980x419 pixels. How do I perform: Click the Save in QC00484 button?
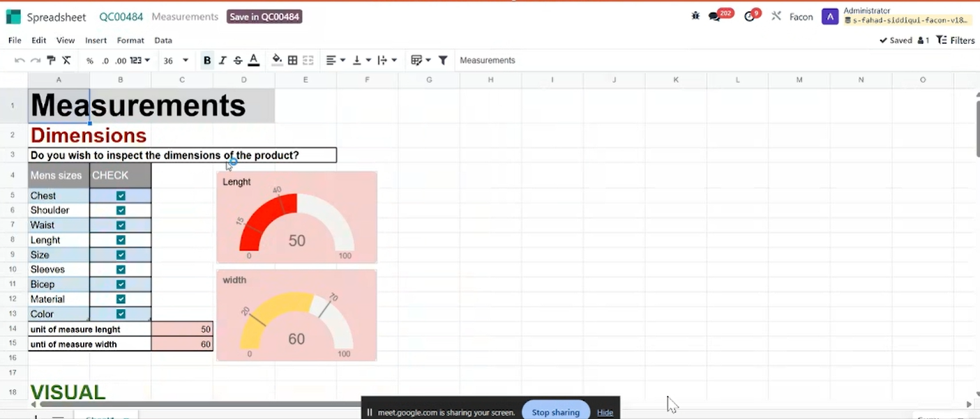tap(264, 17)
